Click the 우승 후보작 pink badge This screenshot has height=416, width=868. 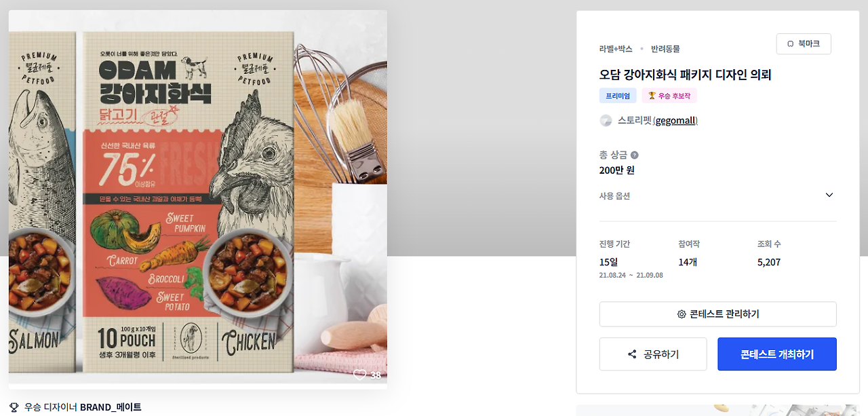pos(669,96)
